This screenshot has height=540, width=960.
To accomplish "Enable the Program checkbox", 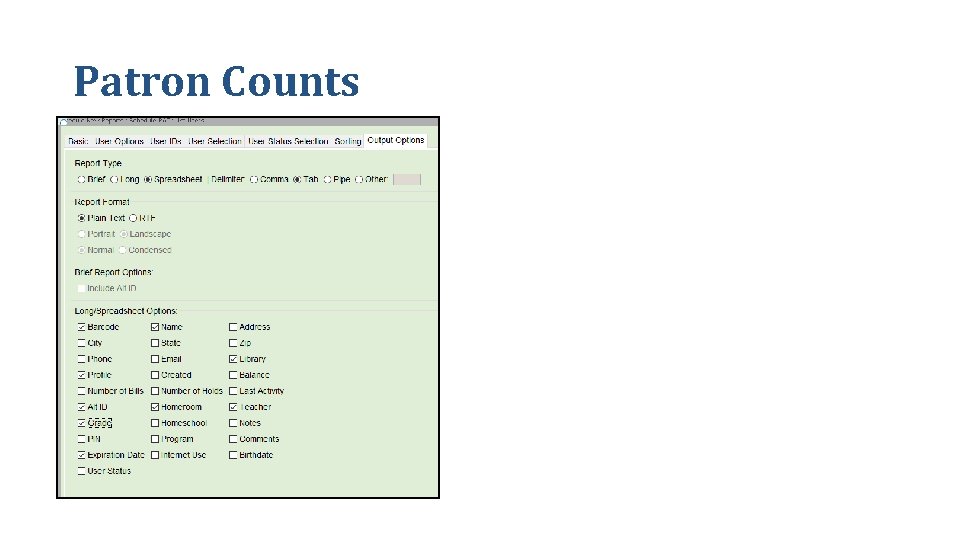I will click(x=155, y=439).
